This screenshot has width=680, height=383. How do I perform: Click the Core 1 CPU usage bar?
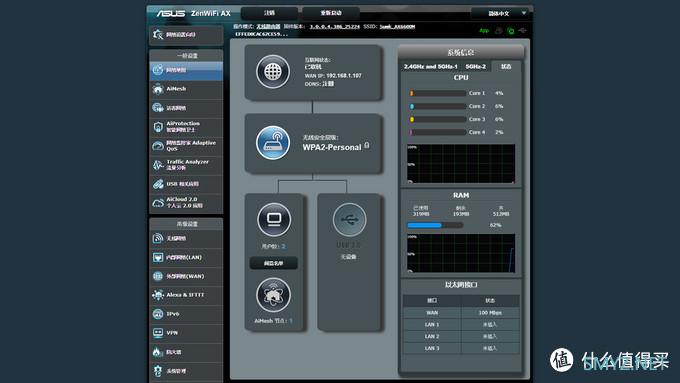[x=438, y=93]
